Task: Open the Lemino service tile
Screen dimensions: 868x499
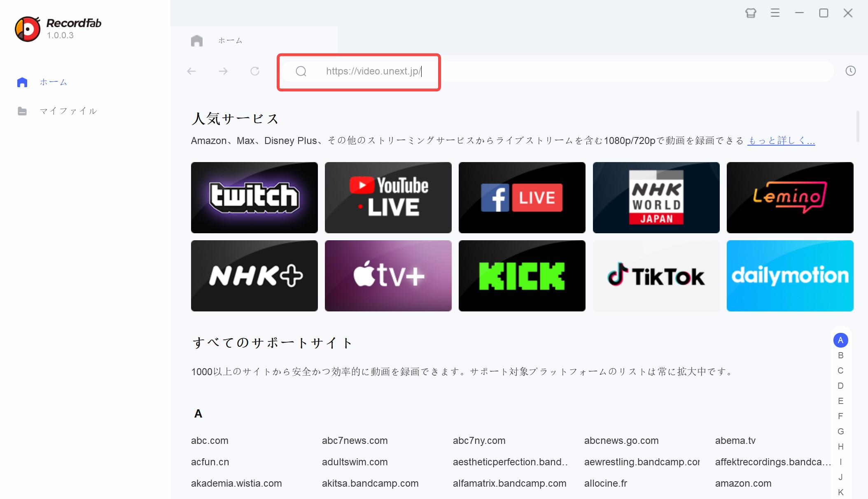Action: (x=790, y=197)
